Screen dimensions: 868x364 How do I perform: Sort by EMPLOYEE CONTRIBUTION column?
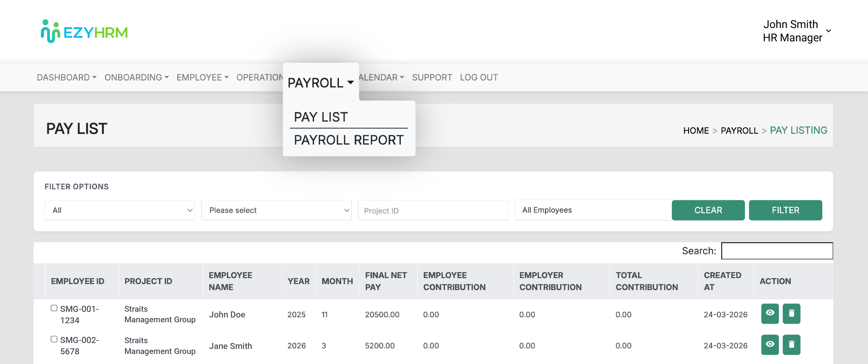click(x=465, y=281)
